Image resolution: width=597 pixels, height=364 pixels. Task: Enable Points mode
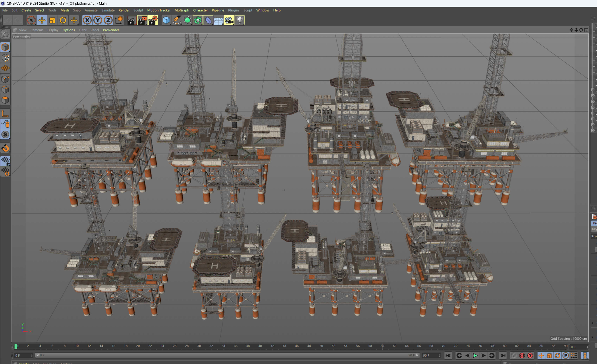(5, 79)
